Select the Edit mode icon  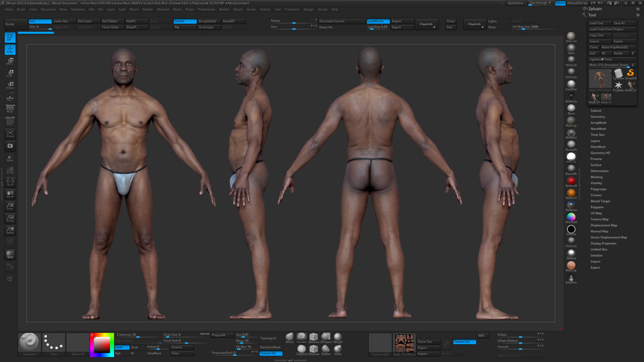pos(10,38)
